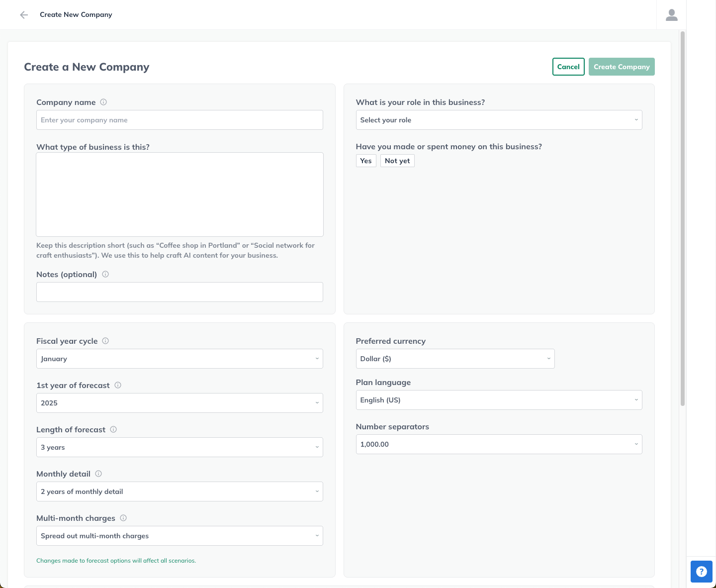The height and width of the screenshot is (588, 716).
Task: Click the Monthly detail info icon
Action: click(x=98, y=474)
